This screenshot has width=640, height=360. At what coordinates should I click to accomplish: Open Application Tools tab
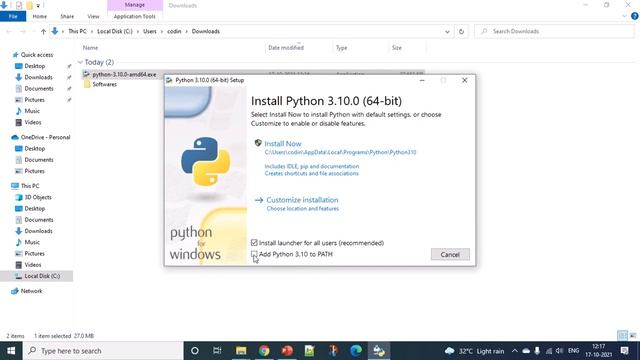tap(135, 16)
